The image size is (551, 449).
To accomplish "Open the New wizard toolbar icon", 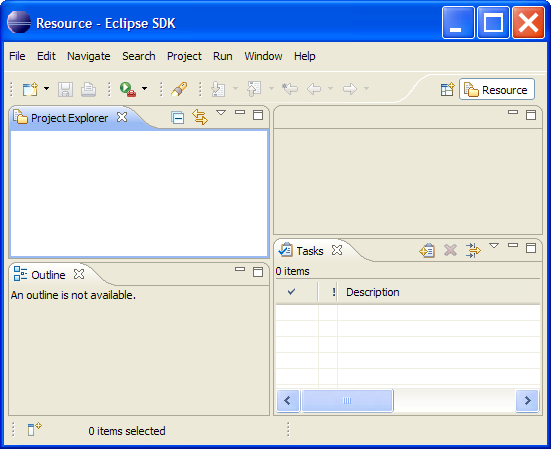I will pos(30,89).
